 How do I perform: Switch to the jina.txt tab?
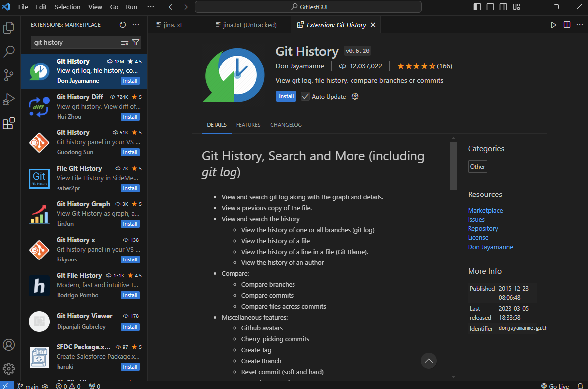coord(177,25)
